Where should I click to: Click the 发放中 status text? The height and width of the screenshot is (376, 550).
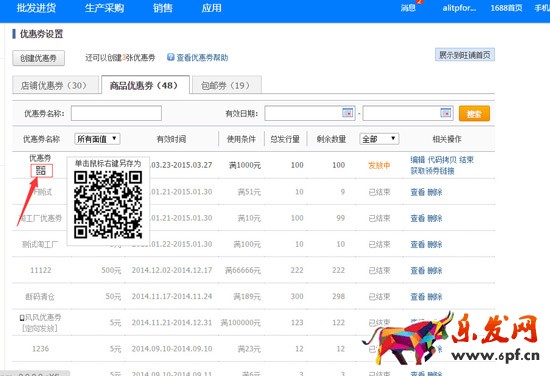point(379,165)
